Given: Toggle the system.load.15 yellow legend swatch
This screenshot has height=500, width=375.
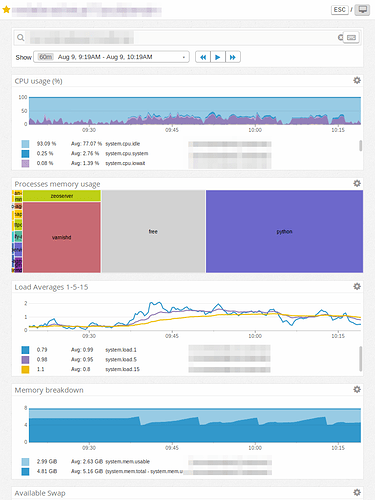Looking at the screenshot, I should [25, 369].
